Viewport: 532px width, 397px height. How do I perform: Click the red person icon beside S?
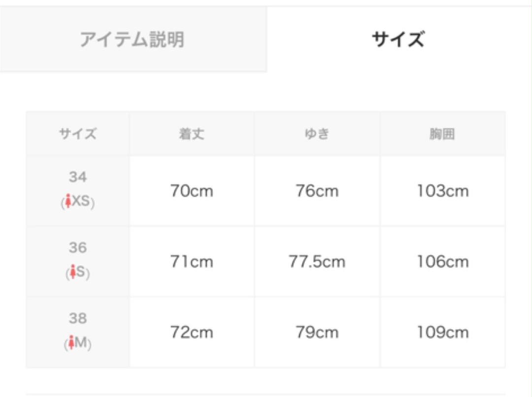click(x=73, y=272)
